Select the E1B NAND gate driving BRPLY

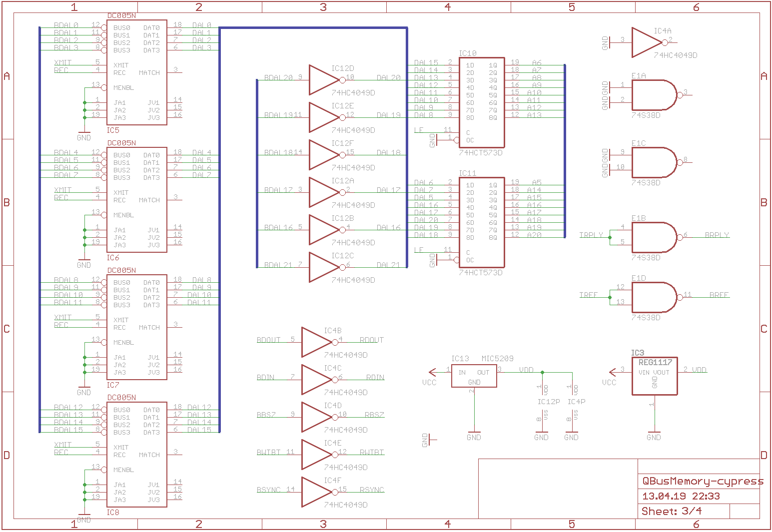click(657, 237)
